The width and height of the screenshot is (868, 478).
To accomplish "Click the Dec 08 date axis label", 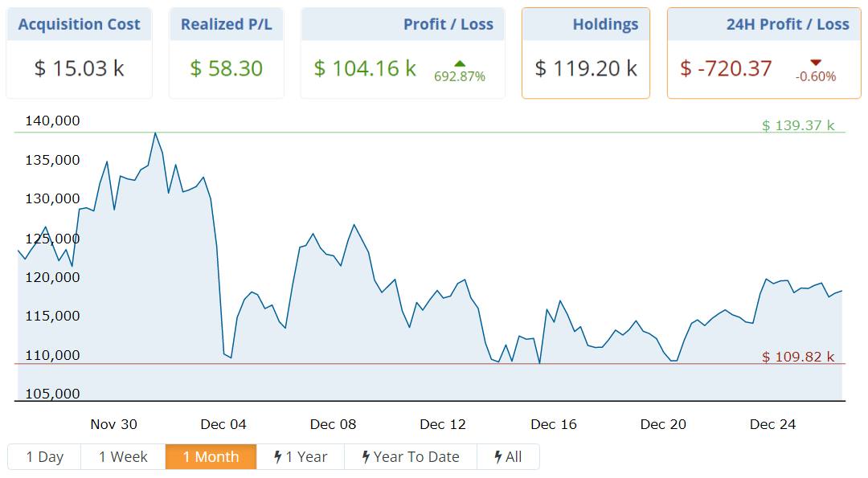I will (333, 424).
